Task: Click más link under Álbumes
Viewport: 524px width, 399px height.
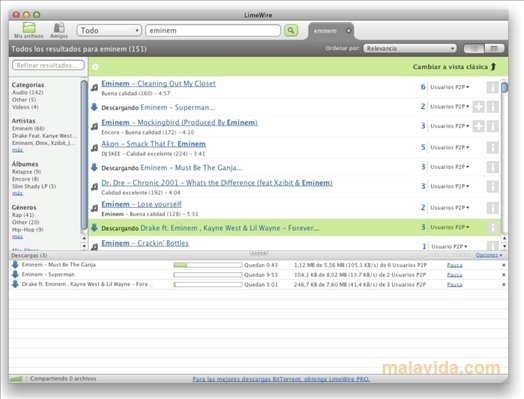Action: [17, 193]
